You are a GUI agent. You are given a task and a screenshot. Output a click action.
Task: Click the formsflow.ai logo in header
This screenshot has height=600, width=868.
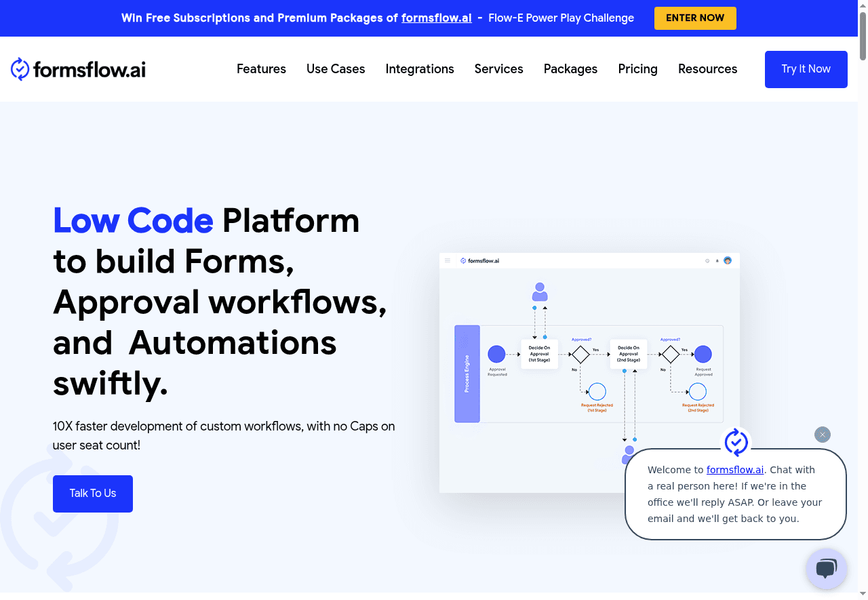click(x=78, y=69)
